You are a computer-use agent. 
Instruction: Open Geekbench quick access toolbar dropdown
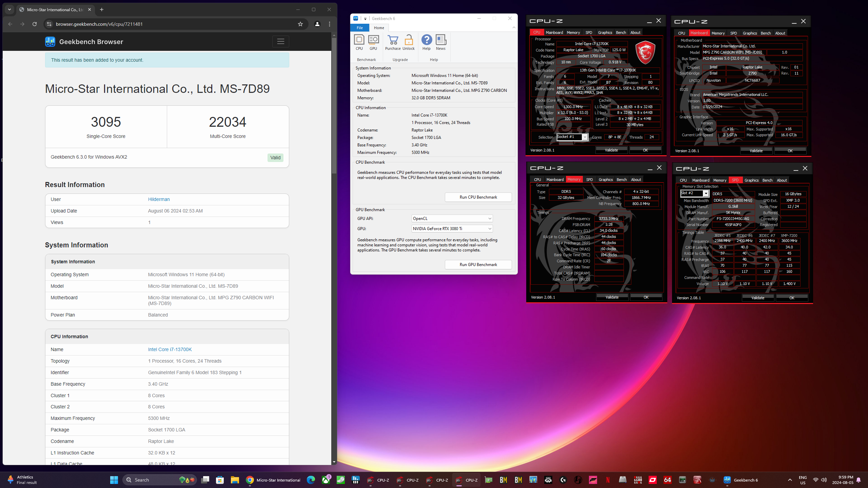coord(365,19)
